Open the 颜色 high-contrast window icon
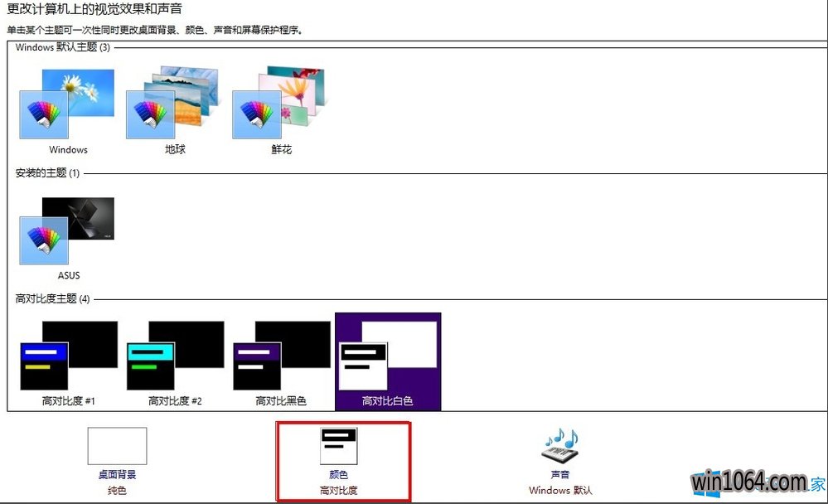This screenshot has width=828, height=504. pos(338,446)
